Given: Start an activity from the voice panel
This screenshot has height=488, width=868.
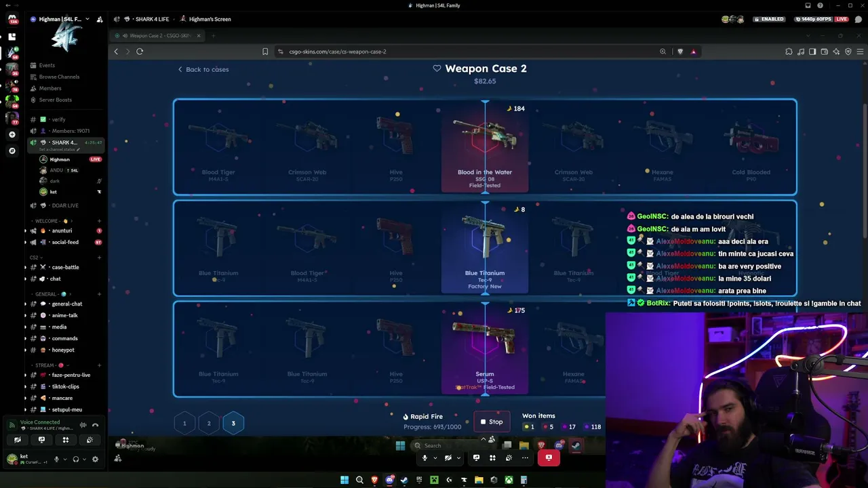Looking at the screenshot, I should click(66, 440).
